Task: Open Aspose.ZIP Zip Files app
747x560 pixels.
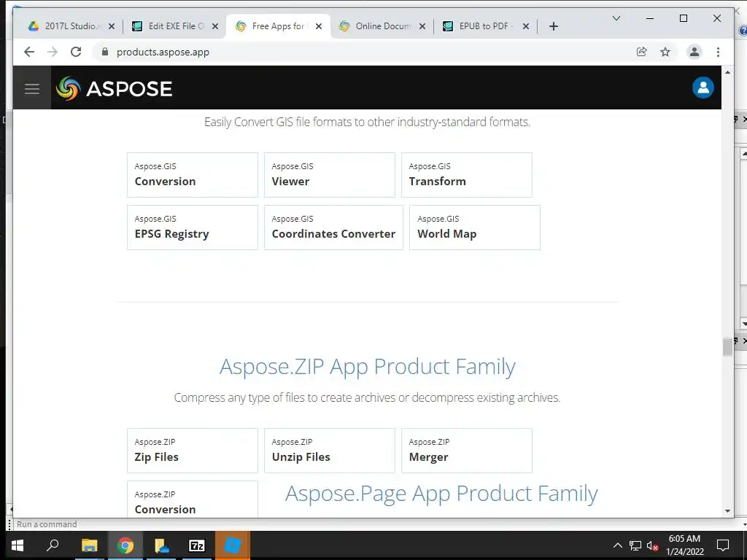Action: tap(193, 451)
